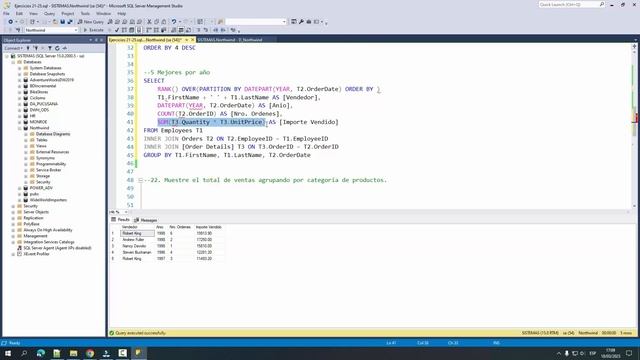Image resolution: width=640 pixels, height=360 pixels.
Task: Open the editor zoom percentage dropdown
Action: (126, 212)
